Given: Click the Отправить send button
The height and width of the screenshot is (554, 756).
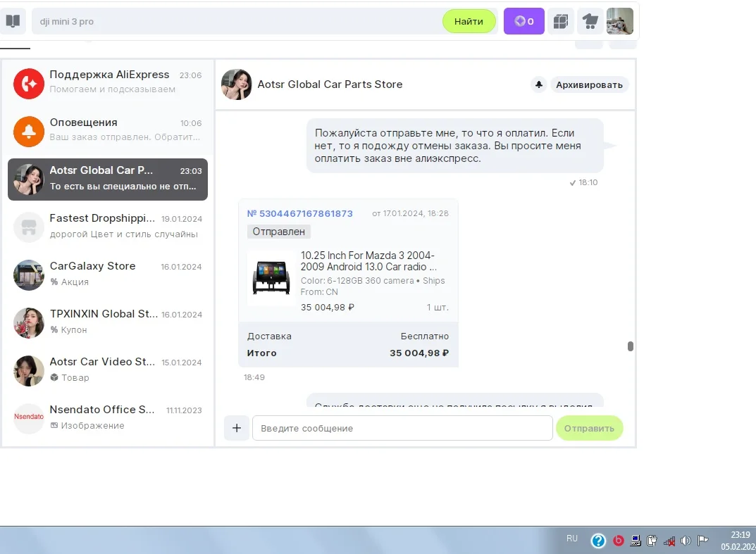Looking at the screenshot, I should [589, 428].
